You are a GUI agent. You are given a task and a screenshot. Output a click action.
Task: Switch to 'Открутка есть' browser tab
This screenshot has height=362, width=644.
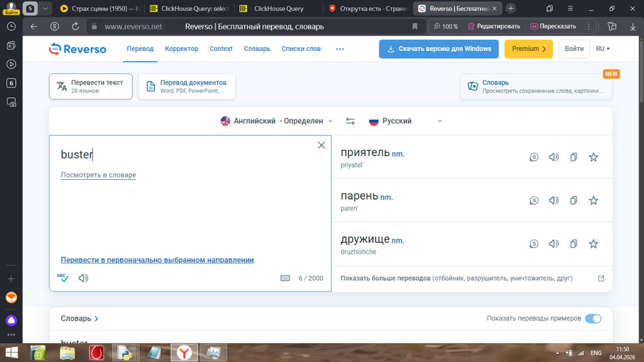pos(368,8)
